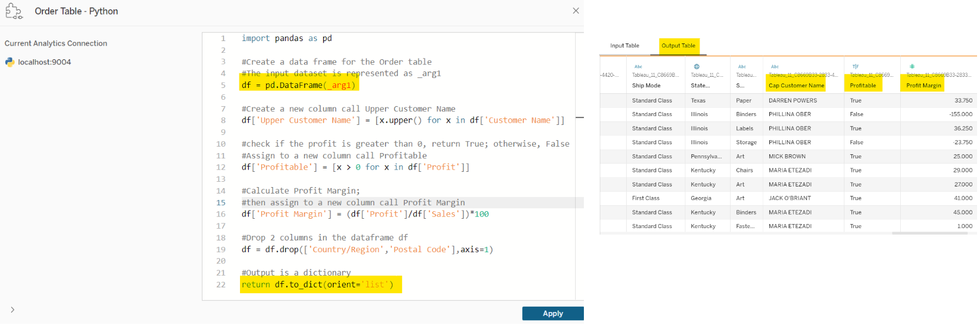Click Abc type icon above Cap Customer Name
The width and height of the screenshot is (980, 329).
[775, 67]
